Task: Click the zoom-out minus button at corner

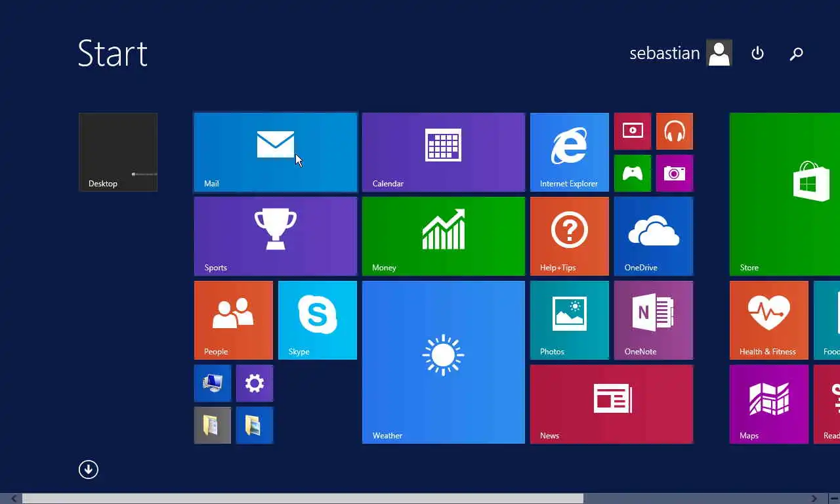Action: pos(833,499)
